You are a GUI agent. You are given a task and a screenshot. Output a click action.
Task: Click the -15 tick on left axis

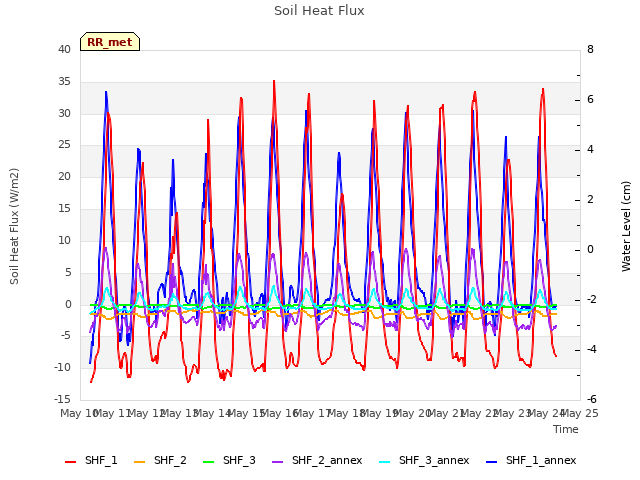tap(62, 399)
